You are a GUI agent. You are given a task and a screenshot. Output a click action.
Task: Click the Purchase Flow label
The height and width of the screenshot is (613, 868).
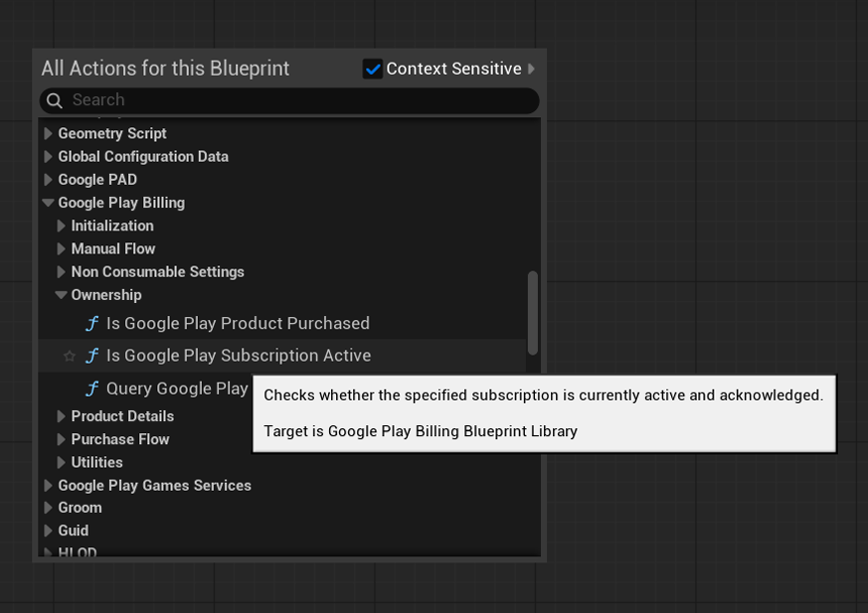(120, 439)
